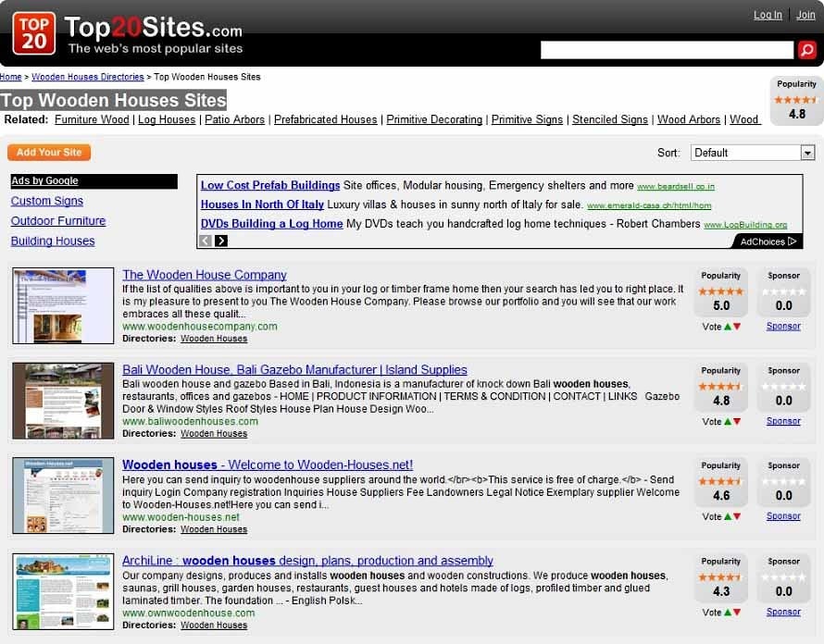Open Prefabricated Houses related link
The width and height of the screenshot is (824, 644).
325,119
